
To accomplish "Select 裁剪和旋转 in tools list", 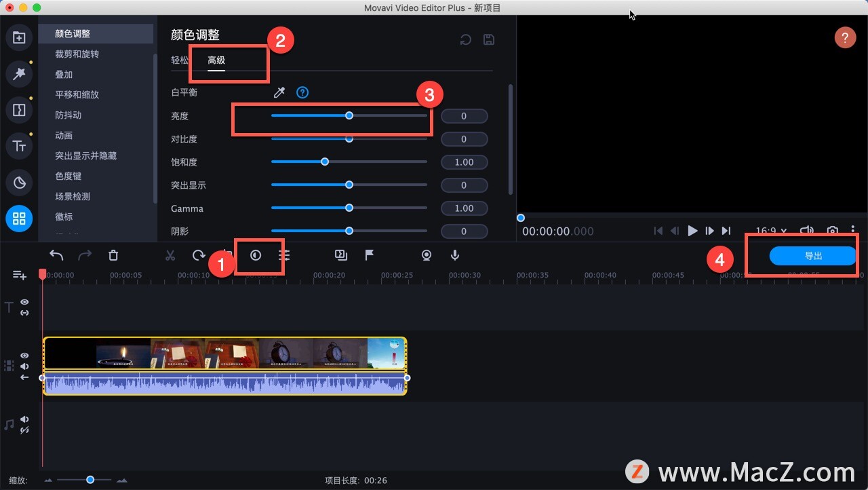I will [x=96, y=54].
